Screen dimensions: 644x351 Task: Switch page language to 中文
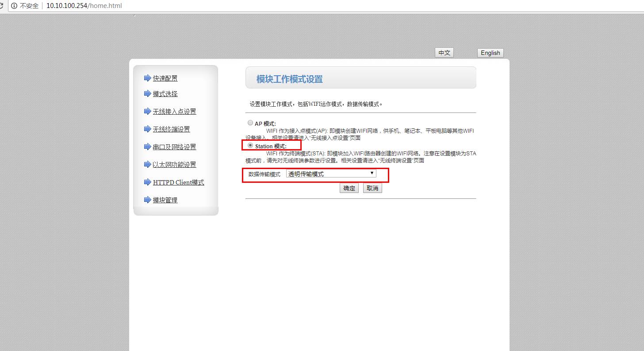coord(444,53)
